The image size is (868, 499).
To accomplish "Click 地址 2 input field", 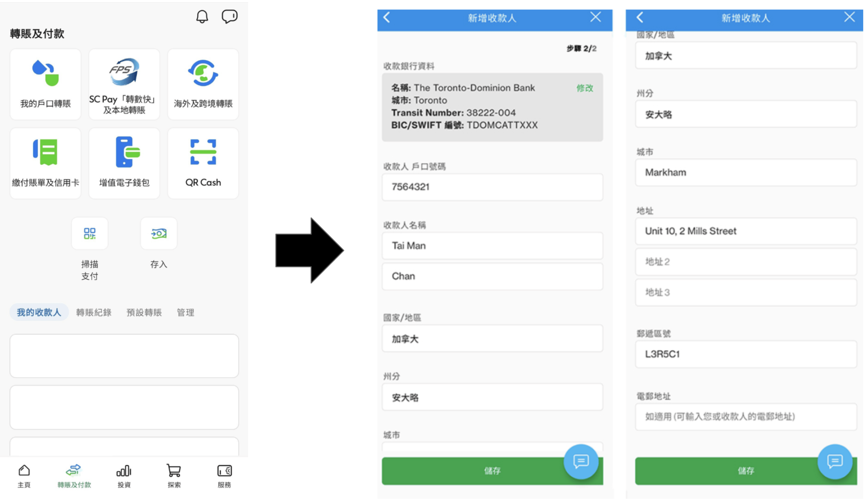I will pos(746,262).
